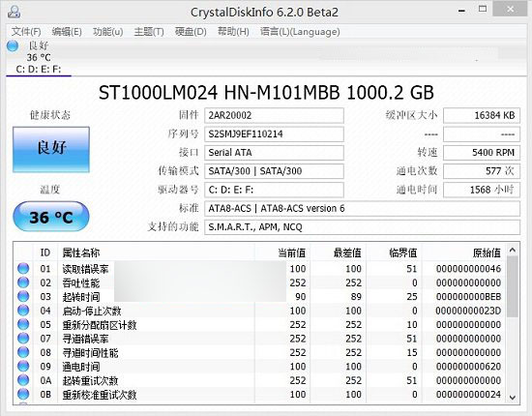Click the disk model title ST1000LM024 HN-M101MBB

[219, 93]
